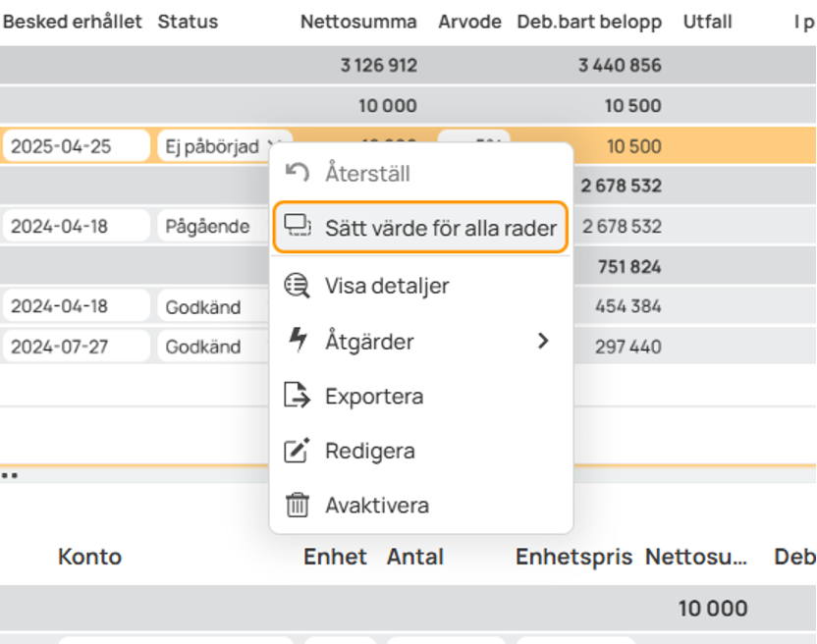The height and width of the screenshot is (644, 817).
Task: Select Exportera from the context menu
Action: 374,397
